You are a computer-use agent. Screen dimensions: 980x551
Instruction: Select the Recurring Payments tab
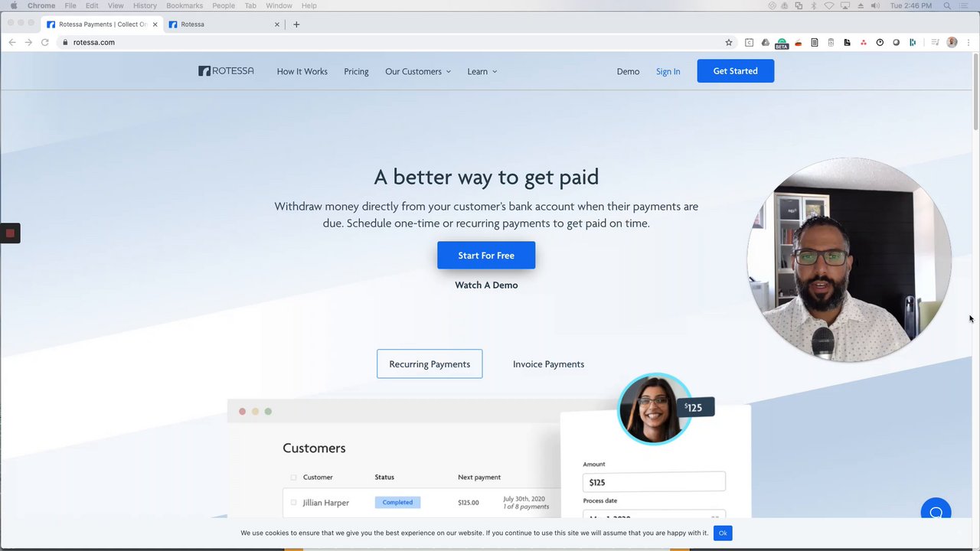[430, 364]
